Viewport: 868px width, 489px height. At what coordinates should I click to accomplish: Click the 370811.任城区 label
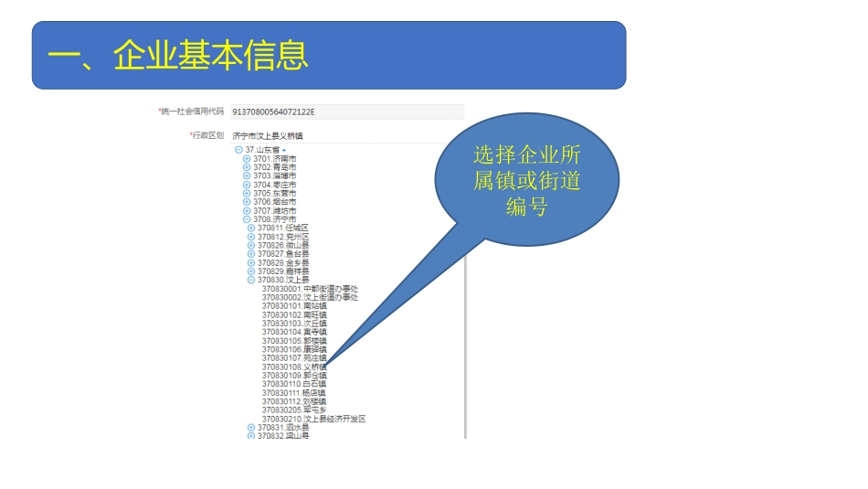pyautogui.click(x=283, y=229)
